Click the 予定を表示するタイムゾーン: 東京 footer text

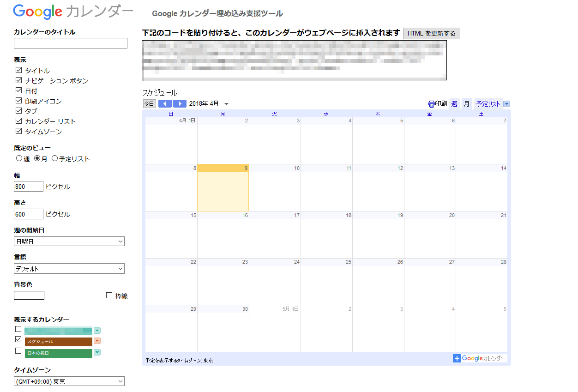(179, 360)
